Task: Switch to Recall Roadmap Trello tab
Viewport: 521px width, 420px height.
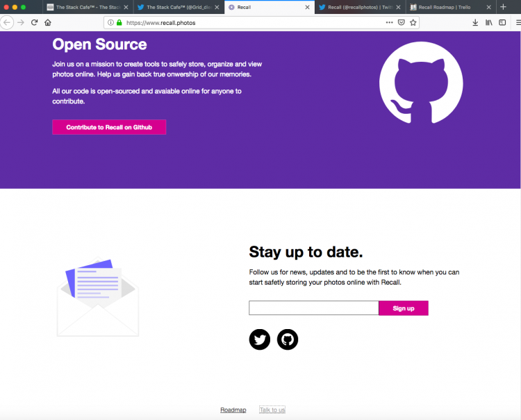Action: [451, 7]
